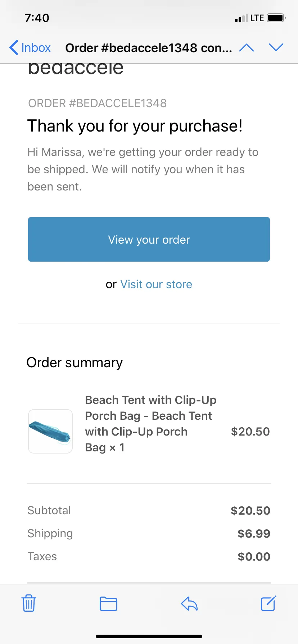Delete email with trash icon
298x644 pixels.
click(x=29, y=603)
